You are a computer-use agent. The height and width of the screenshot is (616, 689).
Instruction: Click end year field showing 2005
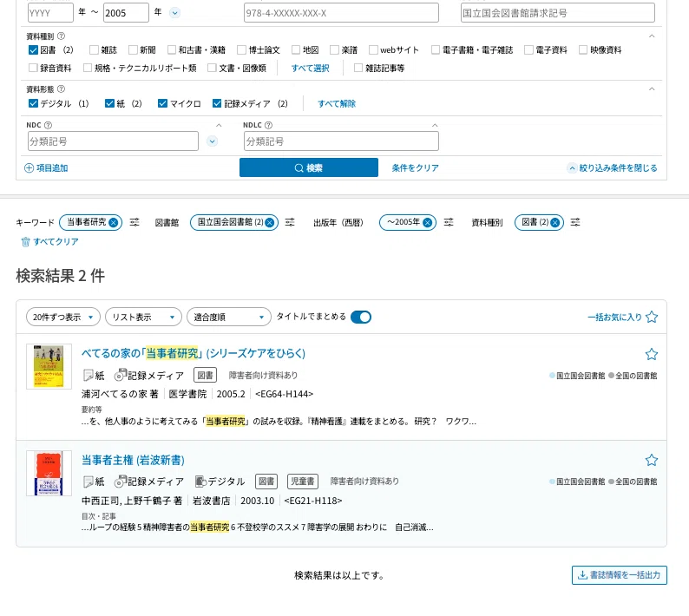point(126,13)
